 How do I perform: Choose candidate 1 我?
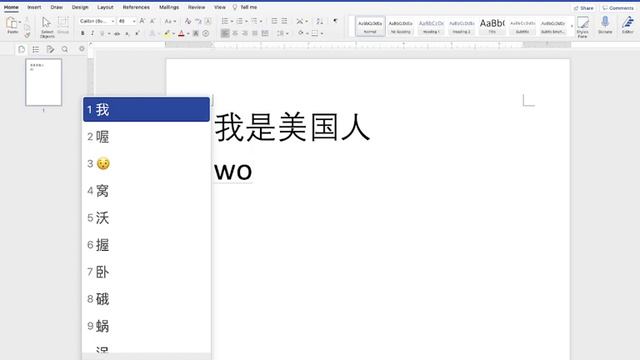[147, 109]
